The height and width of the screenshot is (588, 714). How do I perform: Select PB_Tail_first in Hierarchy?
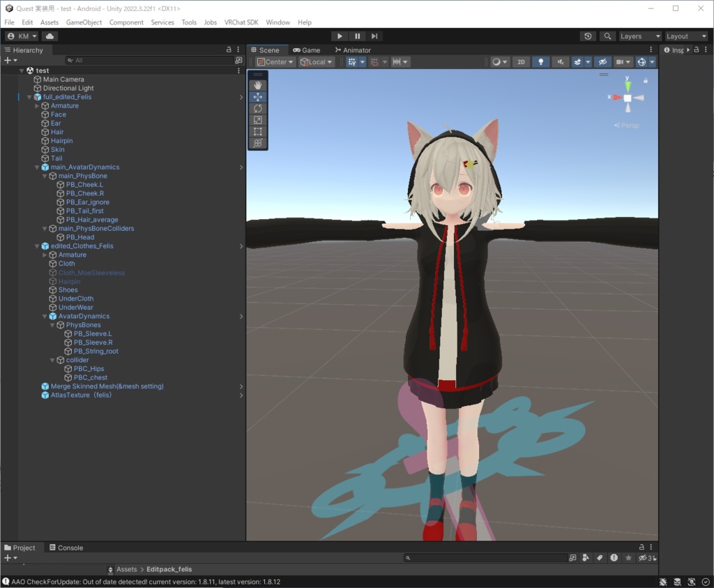click(x=84, y=211)
